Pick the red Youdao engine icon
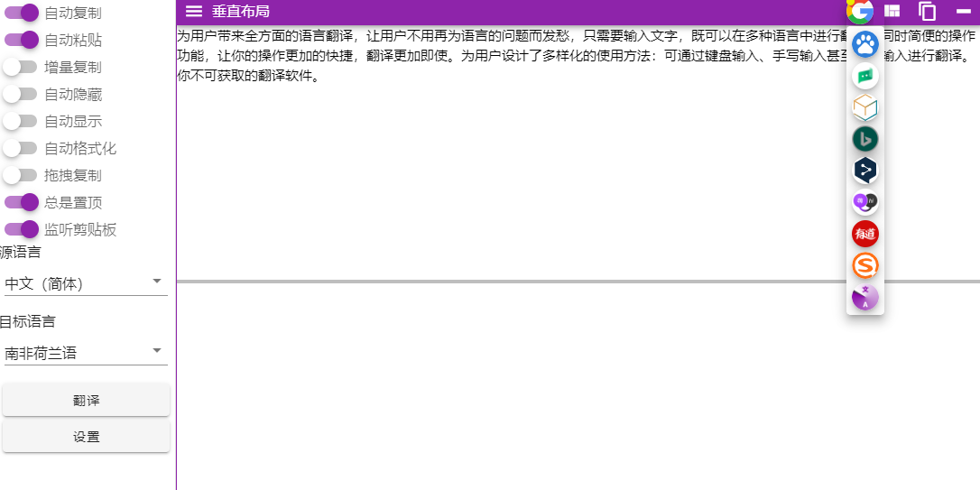This screenshot has height=490, width=980. tap(865, 234)
